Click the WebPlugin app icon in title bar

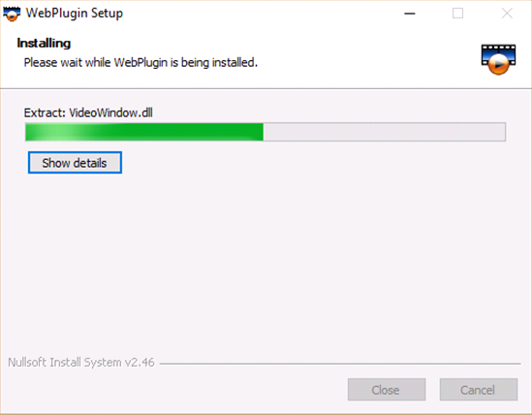point(12,14)
